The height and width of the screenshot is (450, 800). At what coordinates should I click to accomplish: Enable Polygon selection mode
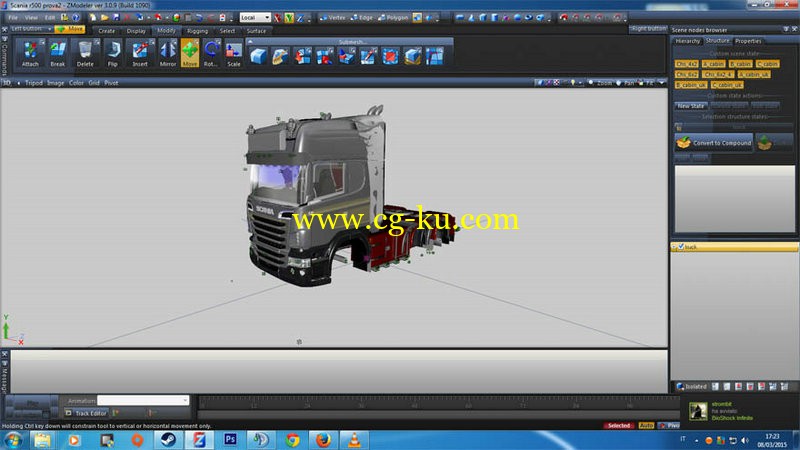tap(393, 17)
